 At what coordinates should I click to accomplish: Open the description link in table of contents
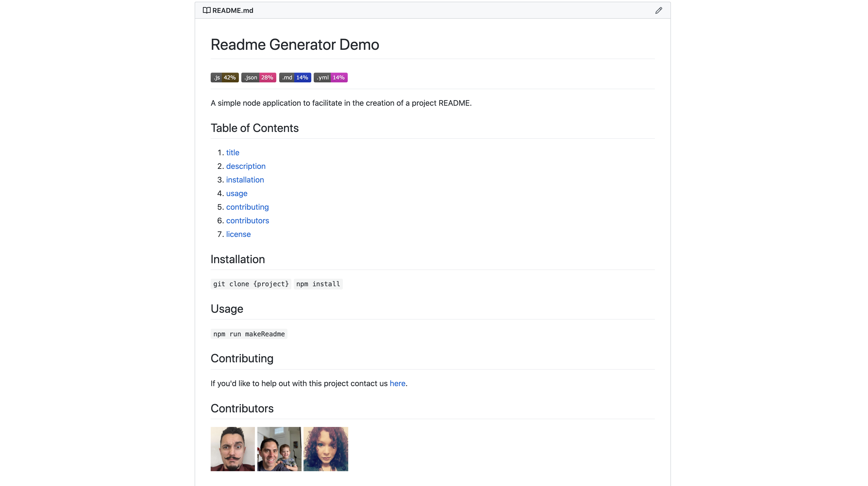pos(246,166)
